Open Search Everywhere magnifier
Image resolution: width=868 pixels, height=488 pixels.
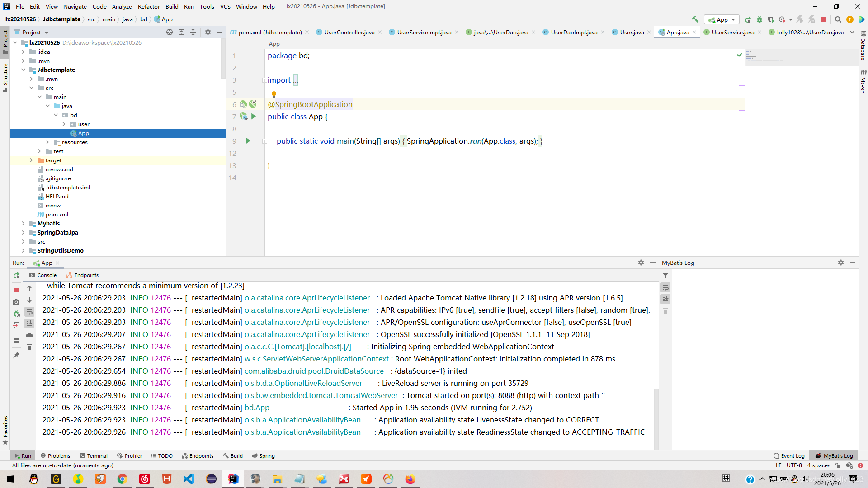838,19
